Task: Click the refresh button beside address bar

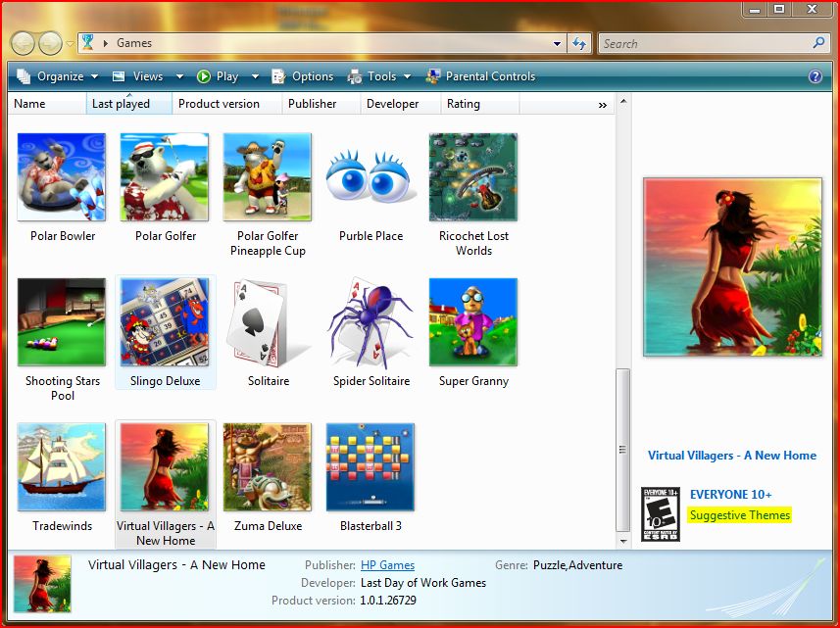Action: [579, 43]
